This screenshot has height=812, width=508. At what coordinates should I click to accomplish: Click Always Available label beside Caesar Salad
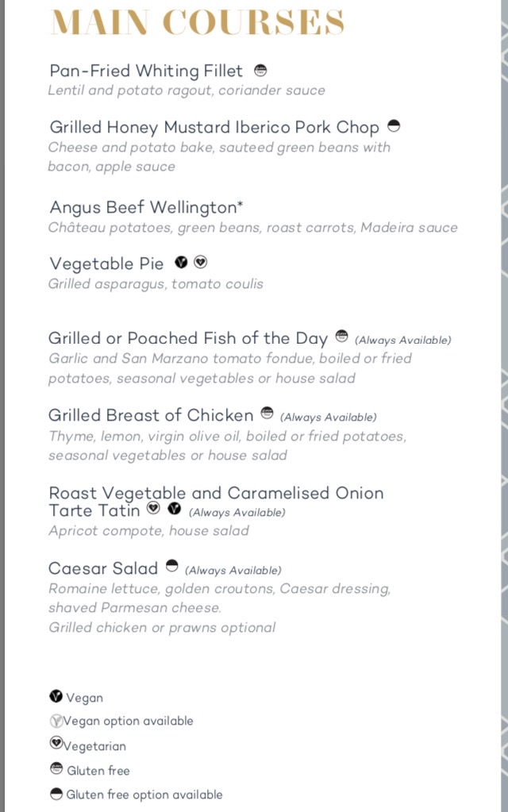coord(233,570)
